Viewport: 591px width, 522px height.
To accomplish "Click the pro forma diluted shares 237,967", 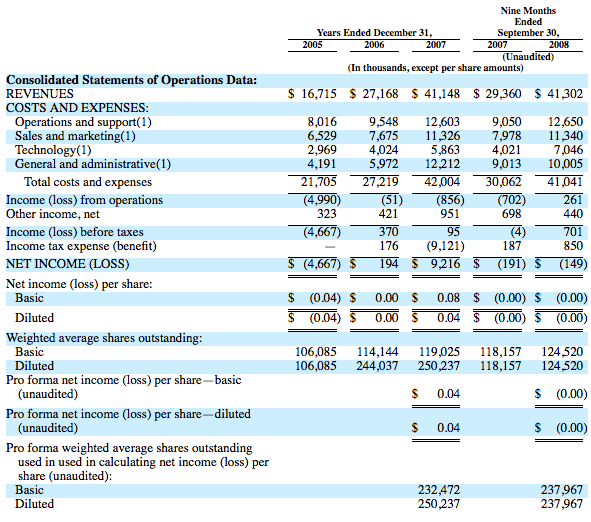I will click(x=562, y=504).
